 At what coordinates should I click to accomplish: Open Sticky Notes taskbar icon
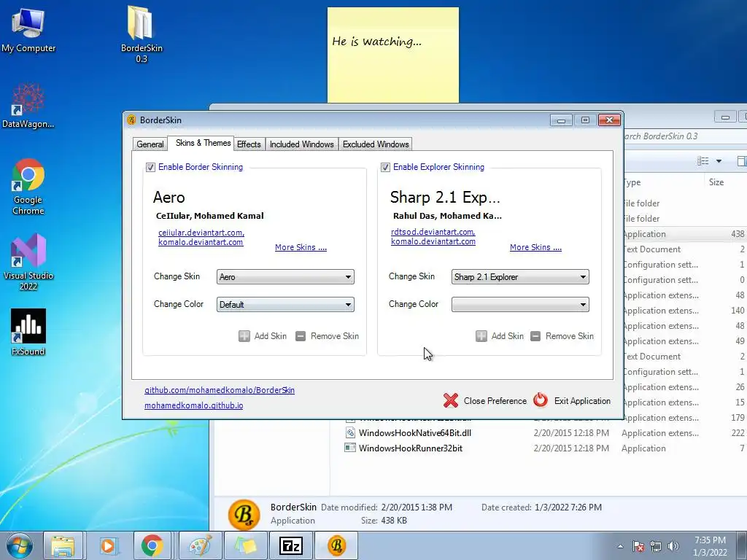pos(246,545)
